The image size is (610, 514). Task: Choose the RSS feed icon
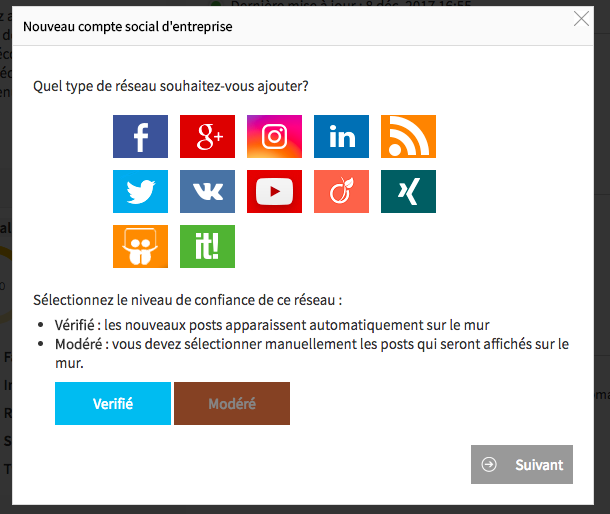pos(408,137)
